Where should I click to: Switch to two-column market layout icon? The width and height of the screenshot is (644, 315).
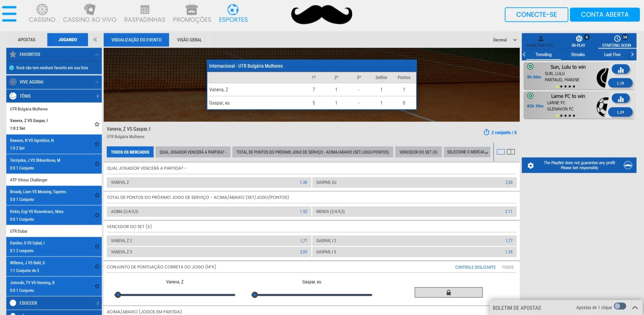[511, 152]
